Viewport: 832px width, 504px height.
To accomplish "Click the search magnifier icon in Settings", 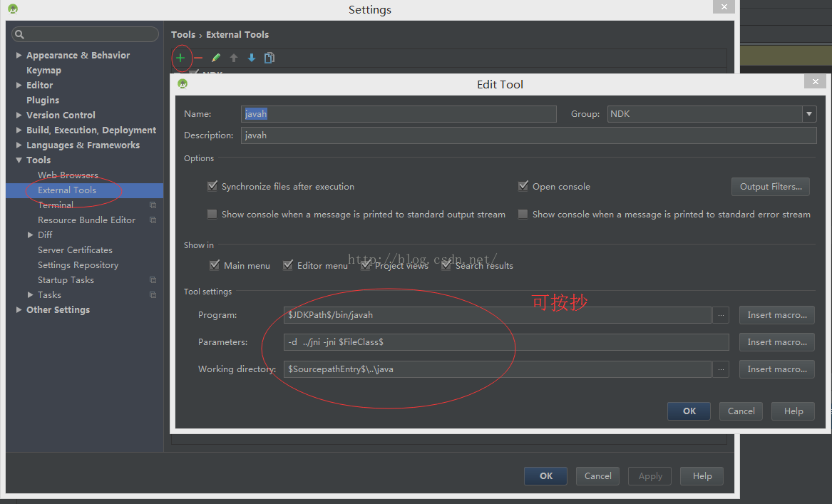I will 20,34.
